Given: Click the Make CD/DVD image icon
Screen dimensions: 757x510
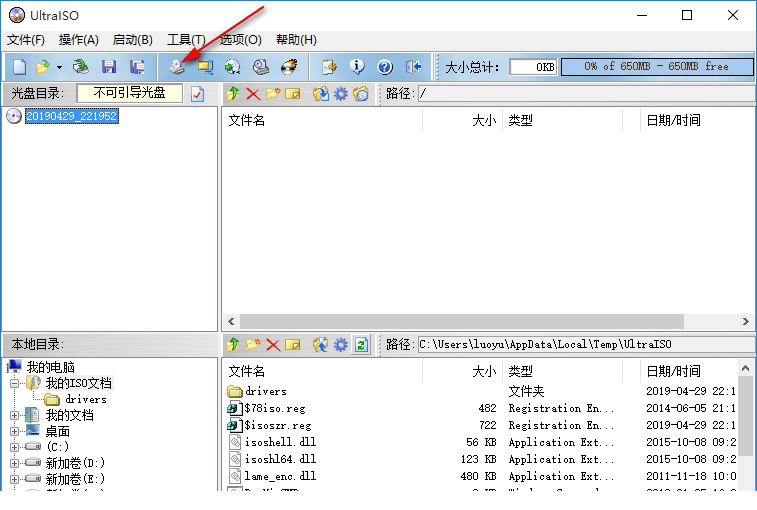Looking at the screenshot, I should (177, 67).
